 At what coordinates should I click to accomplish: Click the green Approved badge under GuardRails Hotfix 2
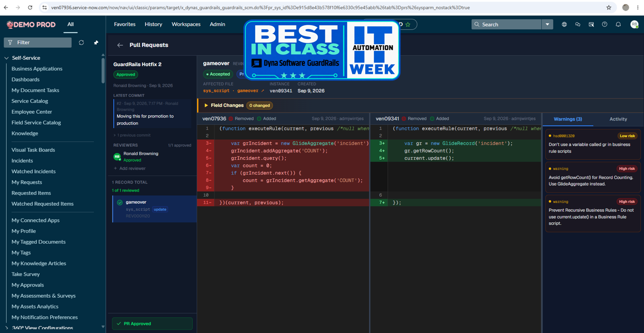pos(126,74)
